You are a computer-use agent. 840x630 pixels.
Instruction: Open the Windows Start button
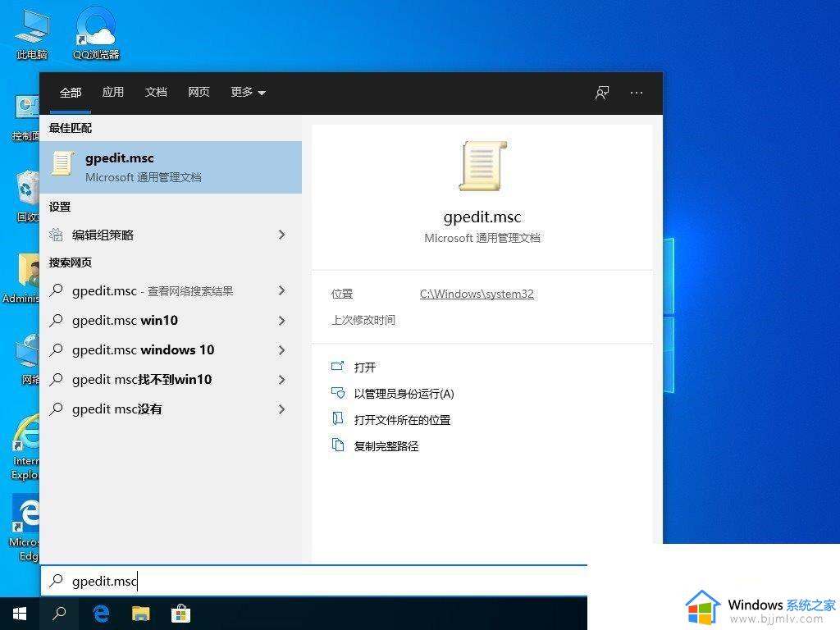(20, 614)
